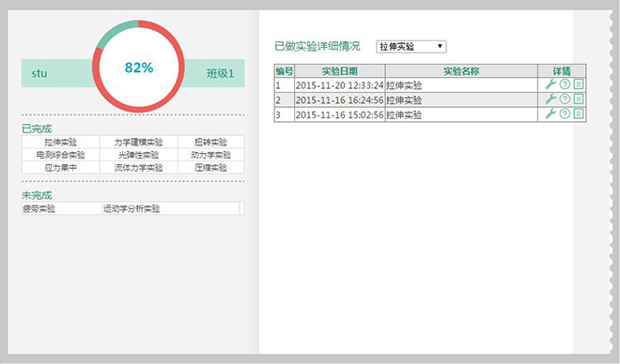Select completed experiment 压缩实验
This screenshot has height=364, width=620.
point(210,168)
